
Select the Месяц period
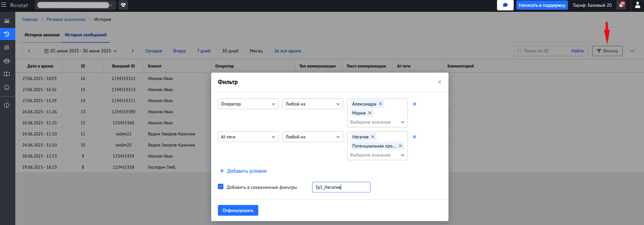[x=256, y=51]
